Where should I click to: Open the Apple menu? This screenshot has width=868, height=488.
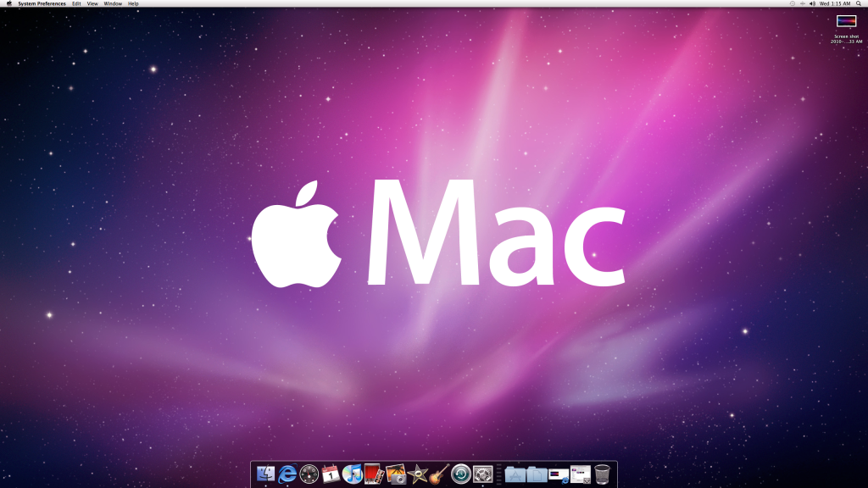8,3
